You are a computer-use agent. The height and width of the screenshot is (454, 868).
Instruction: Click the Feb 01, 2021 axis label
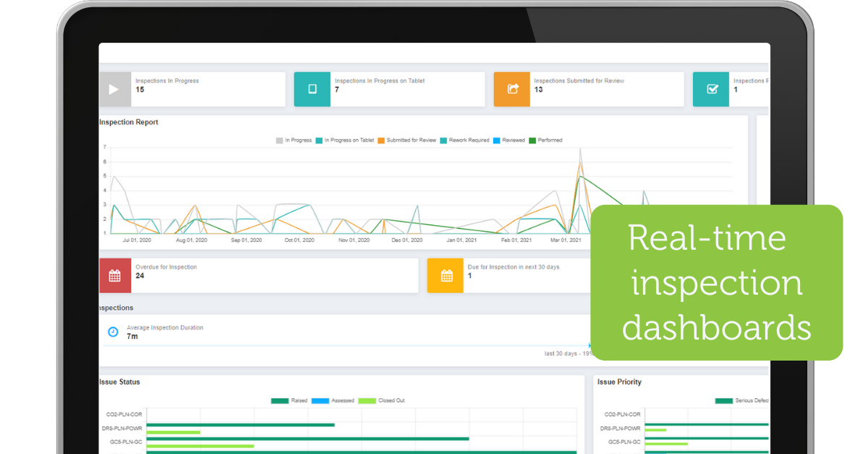pos(516,240)
